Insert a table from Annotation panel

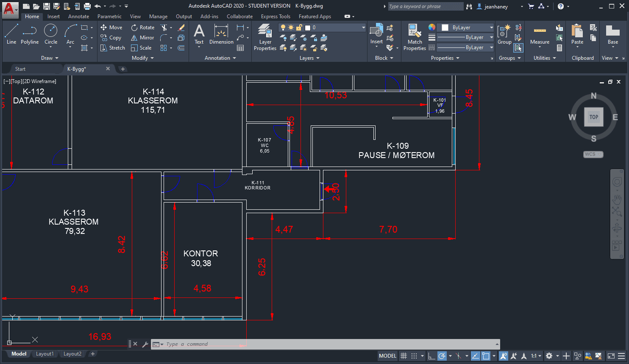tap(240, 48)
